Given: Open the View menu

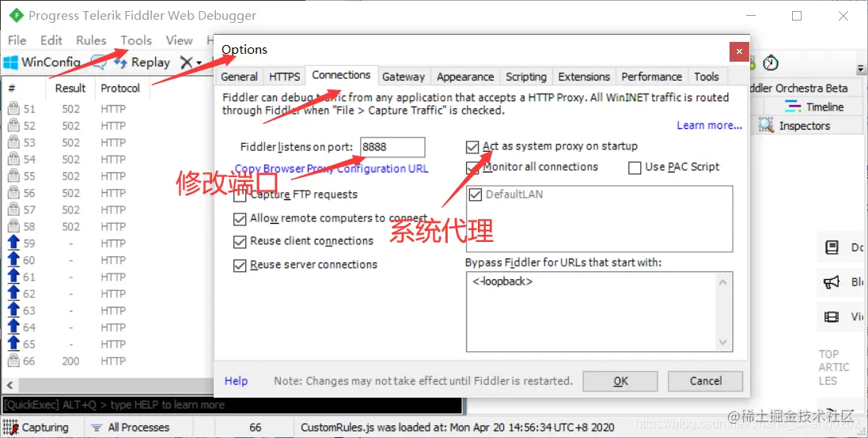Looking at the screenshot, I should click(x=180, y=40).
